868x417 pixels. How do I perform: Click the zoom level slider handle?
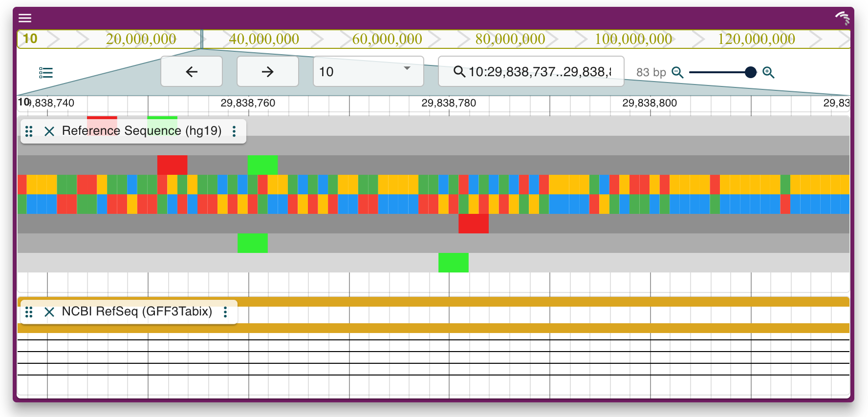pyautogui.click(x=751, y=72)
